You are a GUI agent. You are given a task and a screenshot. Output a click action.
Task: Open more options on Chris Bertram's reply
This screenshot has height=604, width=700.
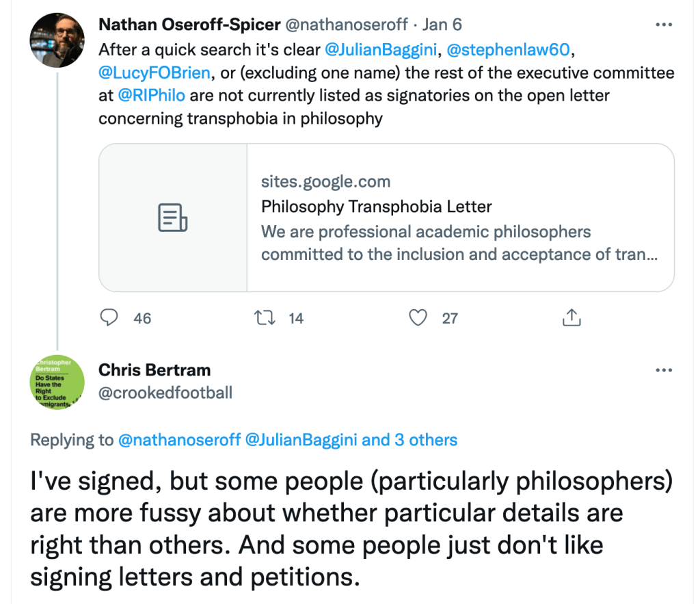[664, 370]
